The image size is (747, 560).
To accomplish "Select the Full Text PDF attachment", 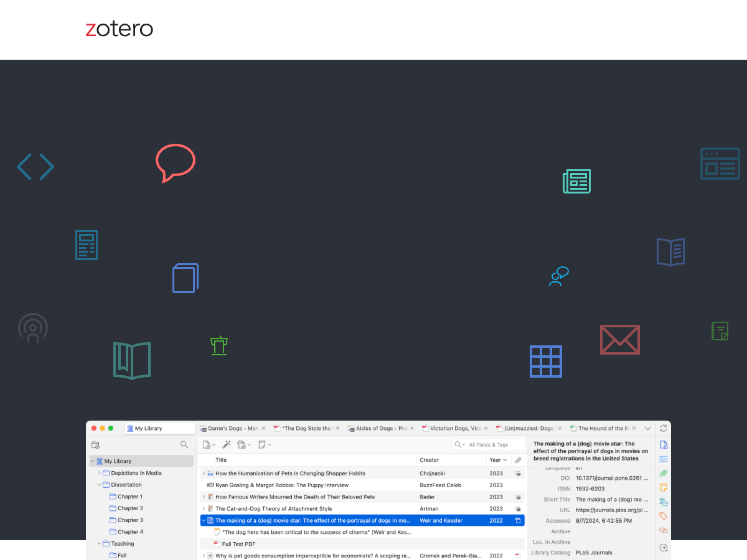I will (x=362, y=544).
